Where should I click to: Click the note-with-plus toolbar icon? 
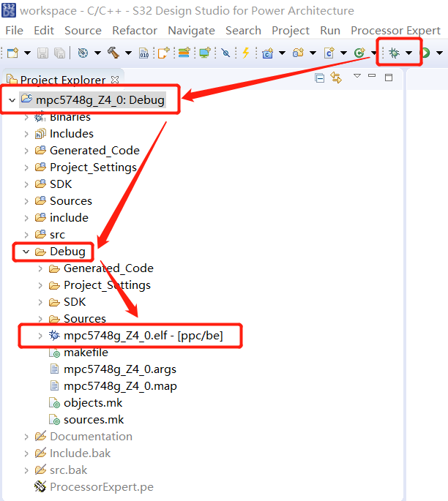point(164,53)
